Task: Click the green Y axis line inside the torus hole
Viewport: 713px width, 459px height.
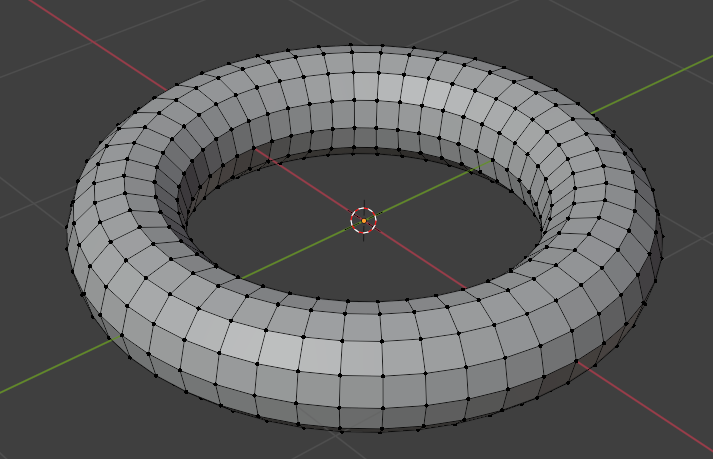Action: pyautogui.click(x=420, y=193)
